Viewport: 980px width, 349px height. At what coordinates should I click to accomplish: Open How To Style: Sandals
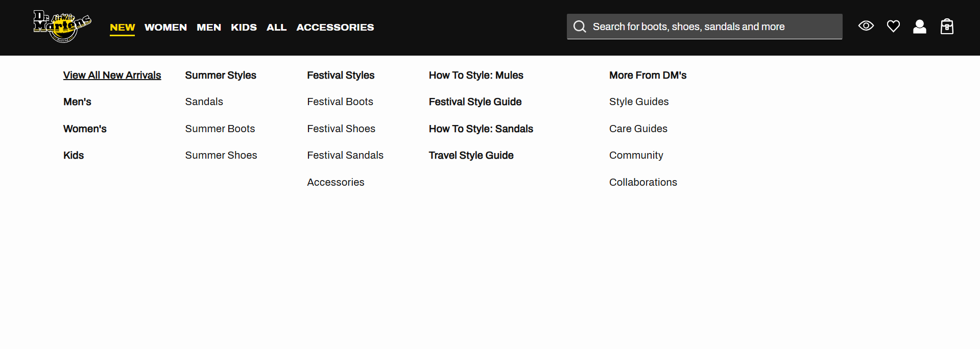click(x=481, y=129)
